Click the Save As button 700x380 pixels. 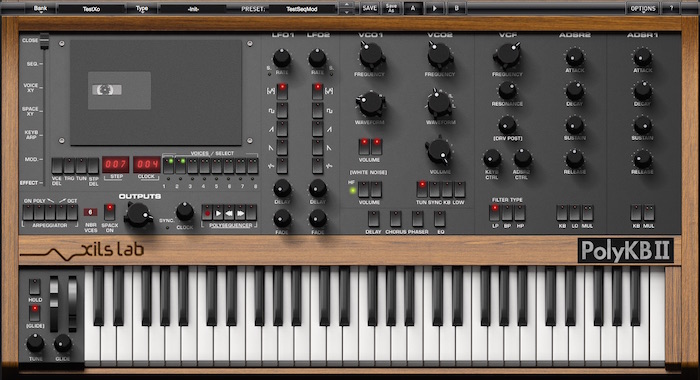[392, 8]
